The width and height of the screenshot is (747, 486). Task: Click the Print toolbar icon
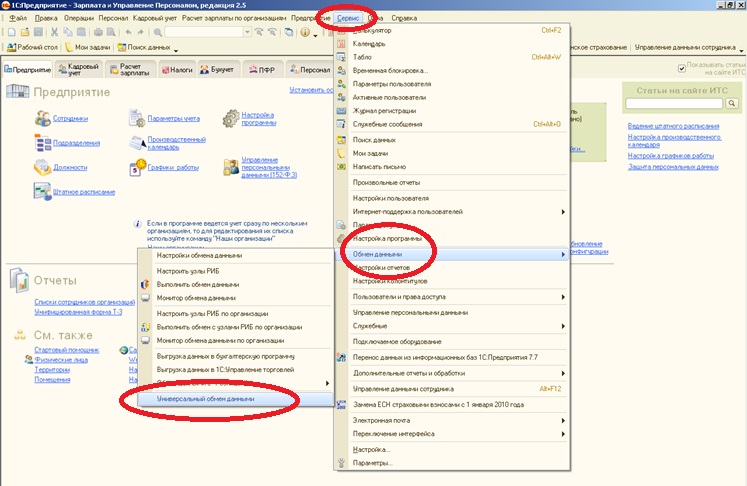pos(98,32)
